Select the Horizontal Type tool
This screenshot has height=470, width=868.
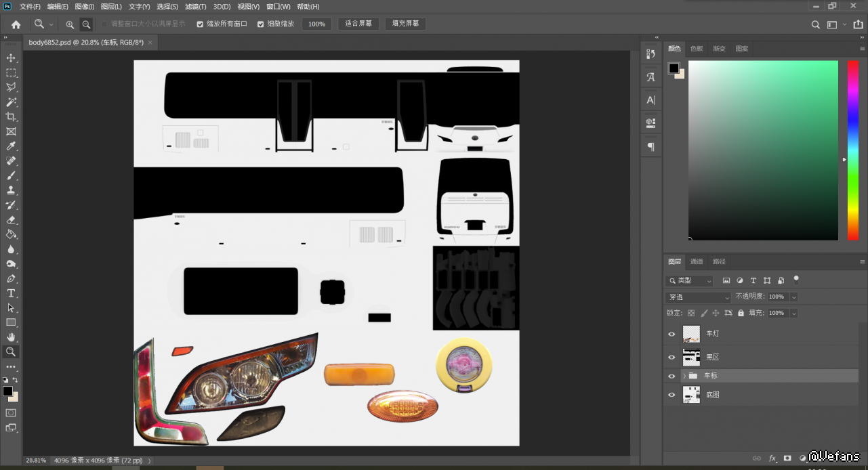[11, 293]
